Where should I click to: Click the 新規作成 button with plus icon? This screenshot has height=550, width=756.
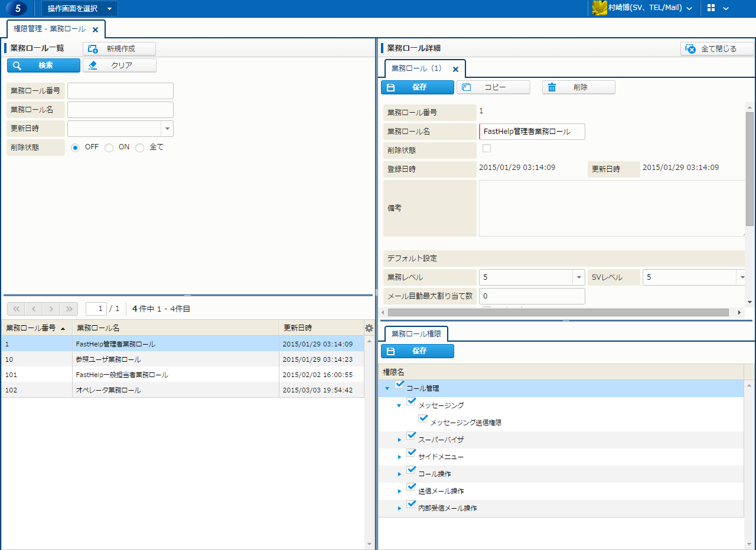pyautogui.click(x=119, y=49)
